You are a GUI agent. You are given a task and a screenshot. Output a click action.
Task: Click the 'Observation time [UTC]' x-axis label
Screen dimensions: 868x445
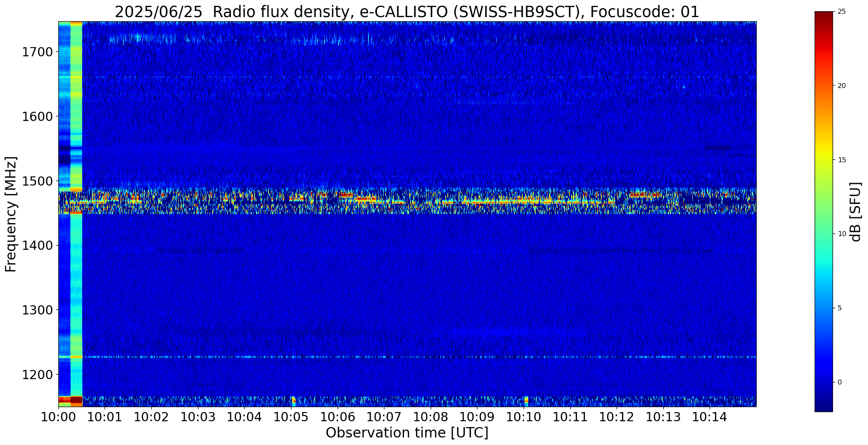(x=407, y=433)
